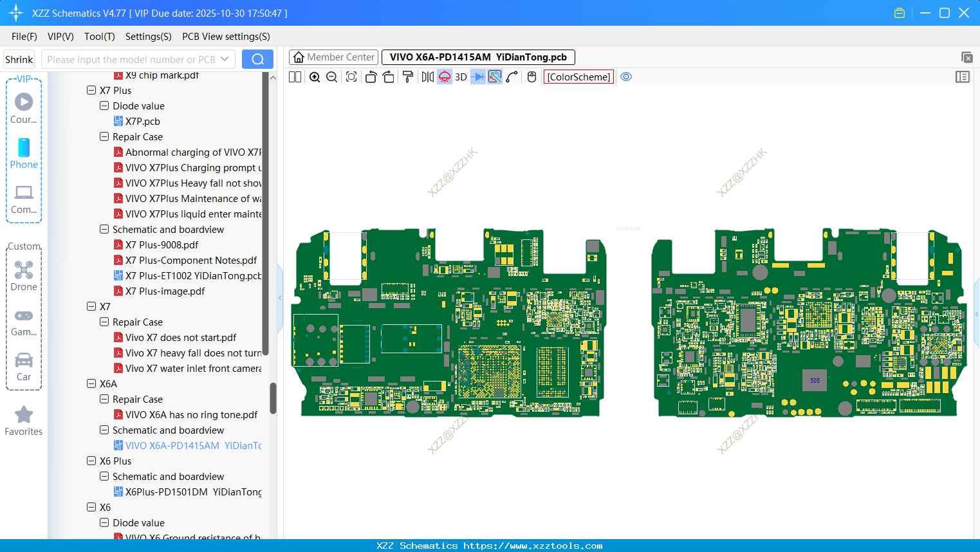Image resolution: width=980 pixels, height=552 pixels.
Task: Open PCB View settings menu
Action: [x=226, y=37]
